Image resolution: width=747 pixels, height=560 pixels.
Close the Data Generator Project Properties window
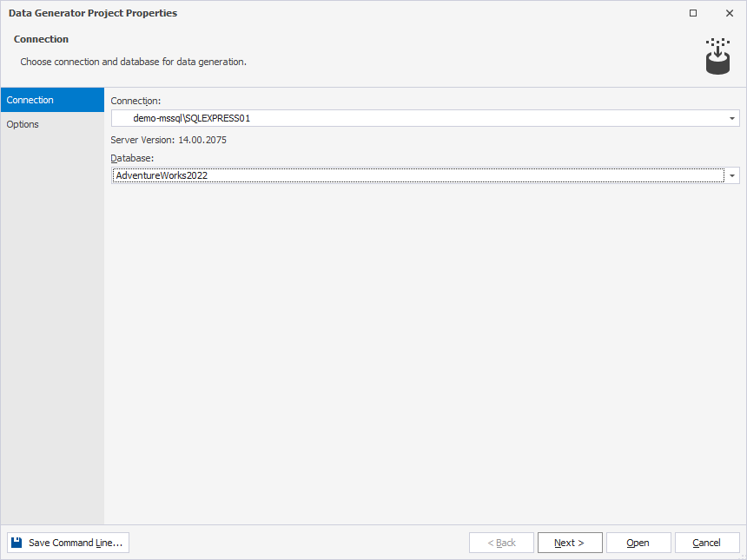click(730, 13)
